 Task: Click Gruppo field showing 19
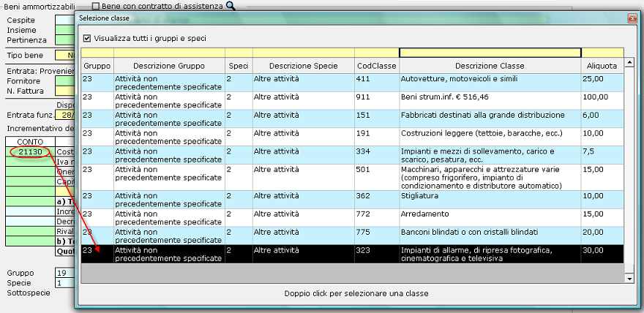65,273
